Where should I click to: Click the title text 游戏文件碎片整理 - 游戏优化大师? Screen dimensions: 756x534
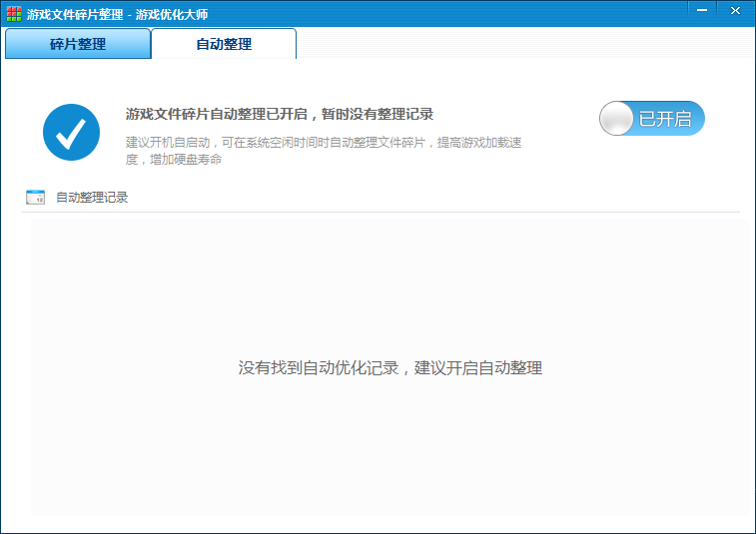point(117,14)
